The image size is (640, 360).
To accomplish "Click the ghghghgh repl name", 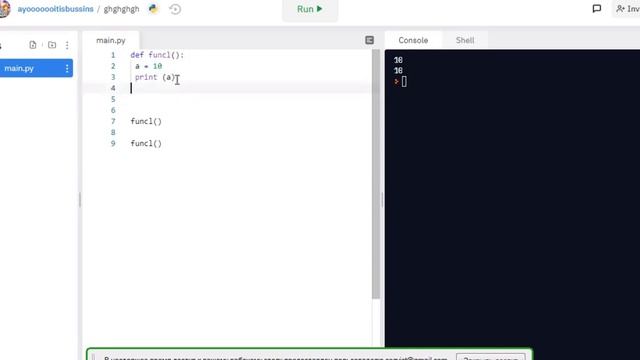I will point(121,9).
